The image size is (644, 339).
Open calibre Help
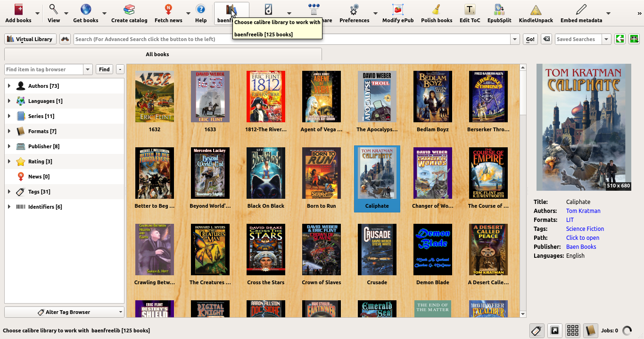pyautogui.click(x=201, y=10)
